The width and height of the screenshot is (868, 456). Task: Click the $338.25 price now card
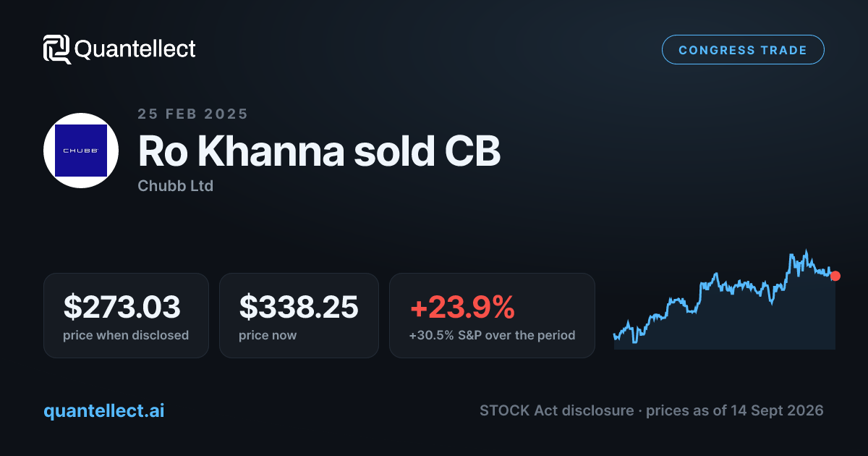[x=299, y=316]
